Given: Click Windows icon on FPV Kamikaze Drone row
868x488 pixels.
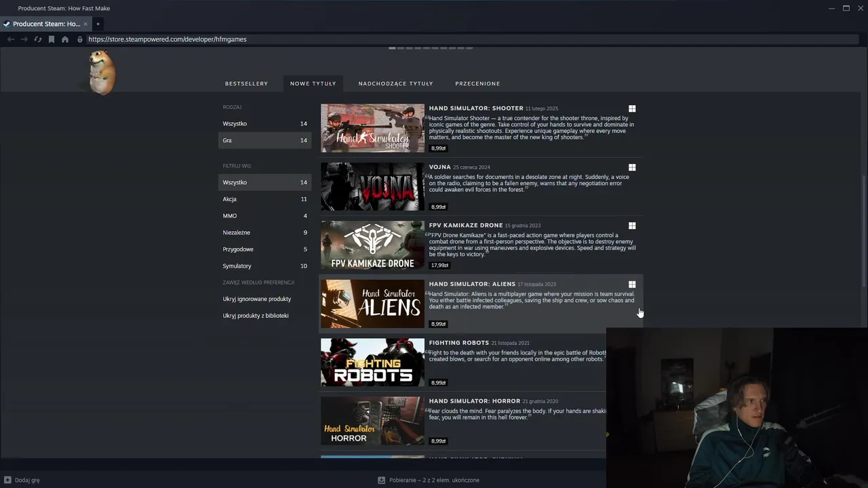Looking at the screenshot, I should click(x=632, y=226).
